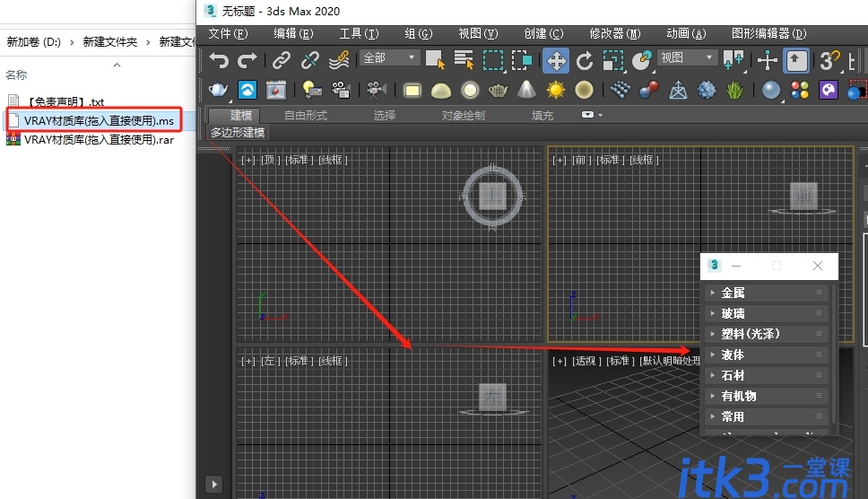
Task: Click 新加卷 (D:) in Explorer breadcrumb
Action: click(x=34, y=42)
